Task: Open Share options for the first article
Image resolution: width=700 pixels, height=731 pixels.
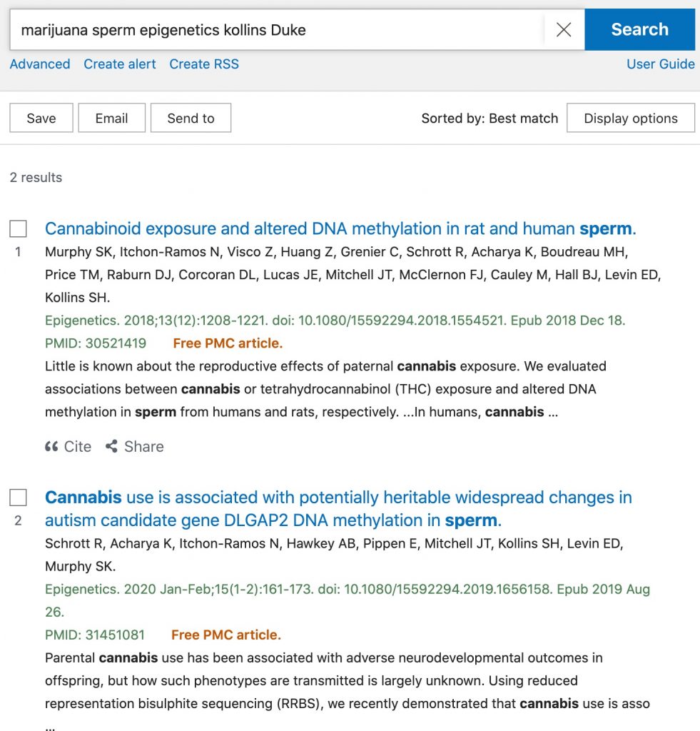Action: point(134,446)
